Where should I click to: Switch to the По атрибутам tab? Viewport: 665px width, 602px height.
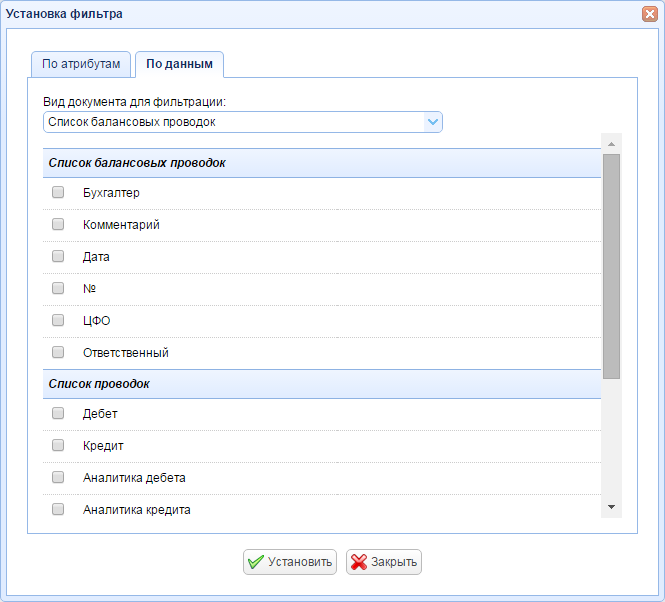point(81,64)
